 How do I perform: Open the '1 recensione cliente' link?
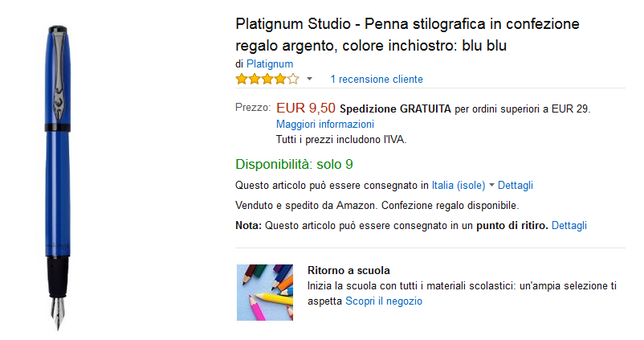pyautogui.click(x=377, y=79)
